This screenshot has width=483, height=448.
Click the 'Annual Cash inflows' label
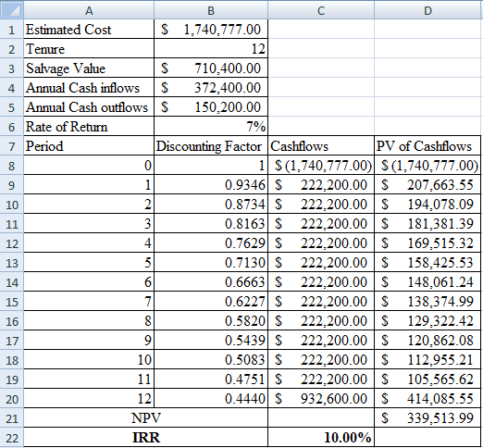[89, 88]
